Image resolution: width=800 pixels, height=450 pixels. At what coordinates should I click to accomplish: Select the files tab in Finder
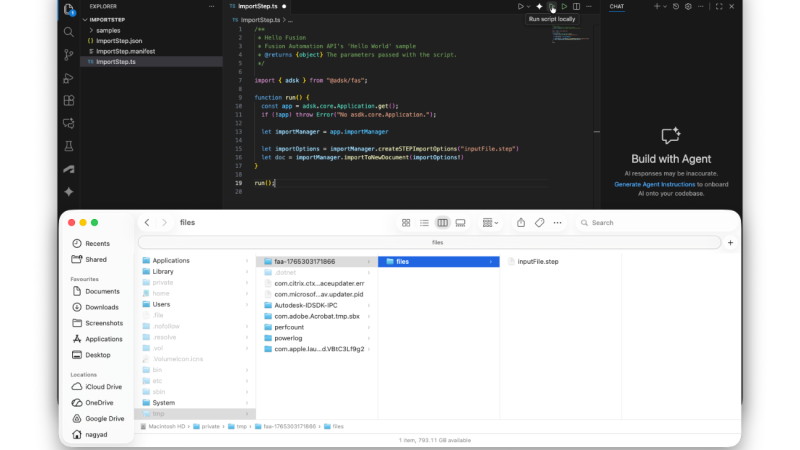coord(430,242)
